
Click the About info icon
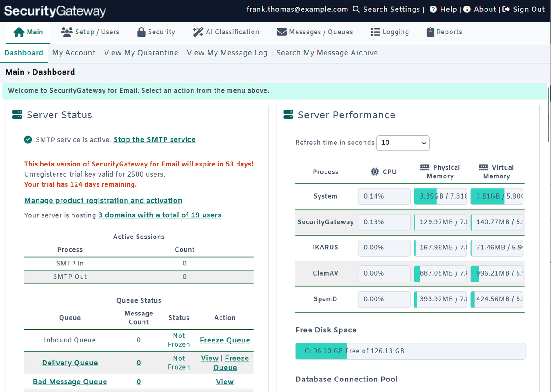click(x=467, y=9)
